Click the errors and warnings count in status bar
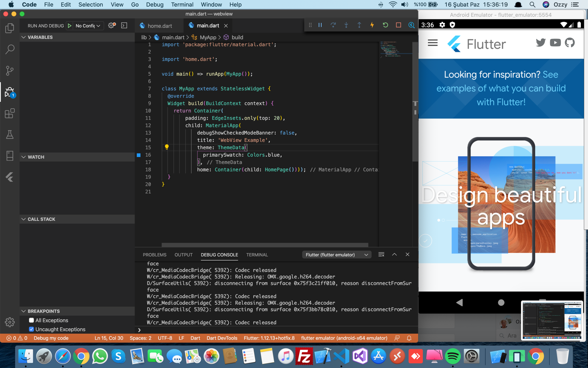Image resolution: width=588 pixels, height=368 pixels. click(x=17, y=338)
